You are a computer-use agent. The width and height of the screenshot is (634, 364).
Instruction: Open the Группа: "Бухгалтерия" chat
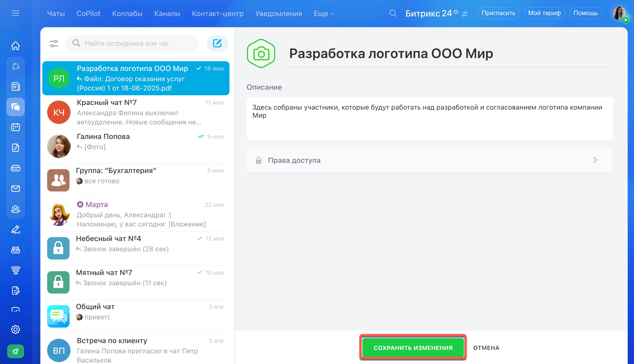click(136, 180)
